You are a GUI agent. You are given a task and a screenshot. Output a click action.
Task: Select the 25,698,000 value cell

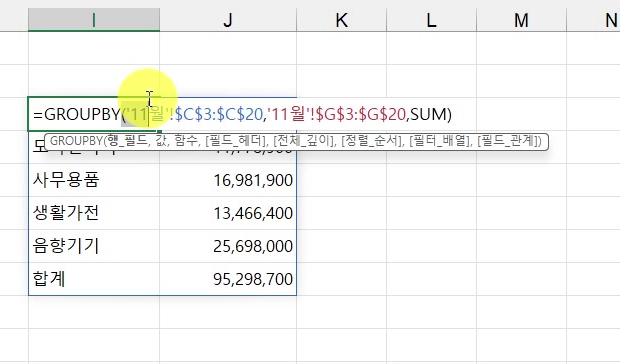coord(228,246)
